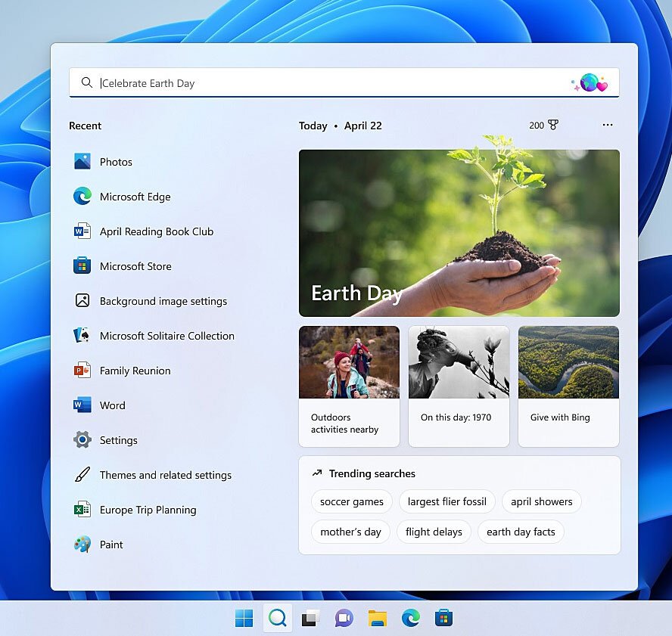Open the rewards trophy icon

point(553,125)
